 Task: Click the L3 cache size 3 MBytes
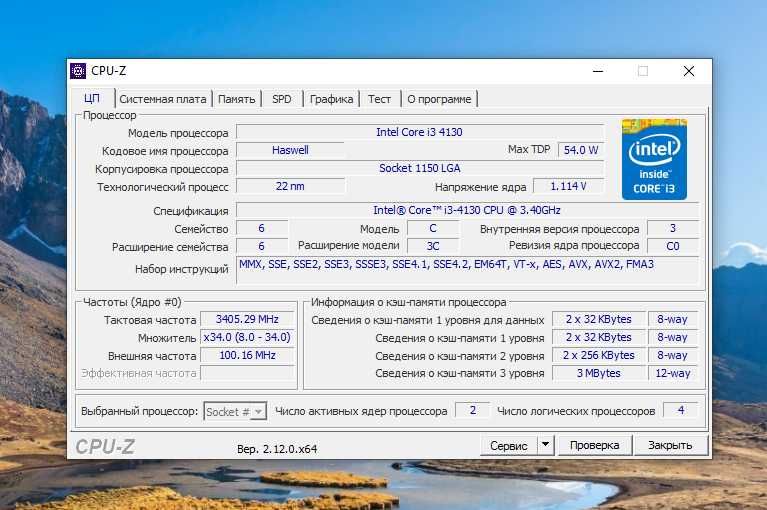599,373
